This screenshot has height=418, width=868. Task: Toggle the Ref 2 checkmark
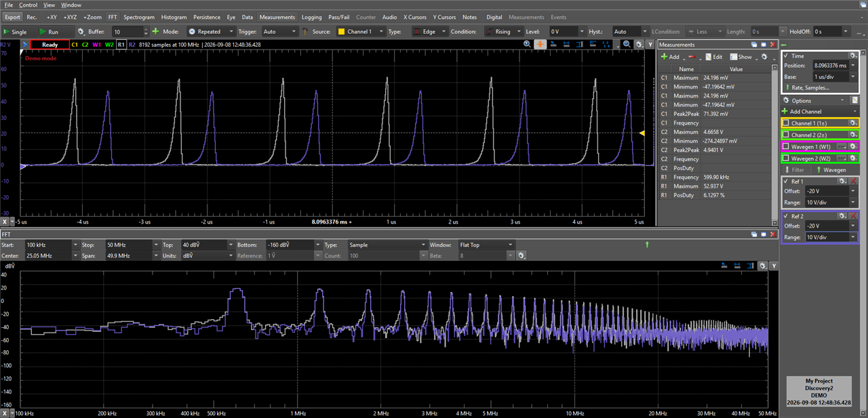pyautogui.click(x=787, y=216)
